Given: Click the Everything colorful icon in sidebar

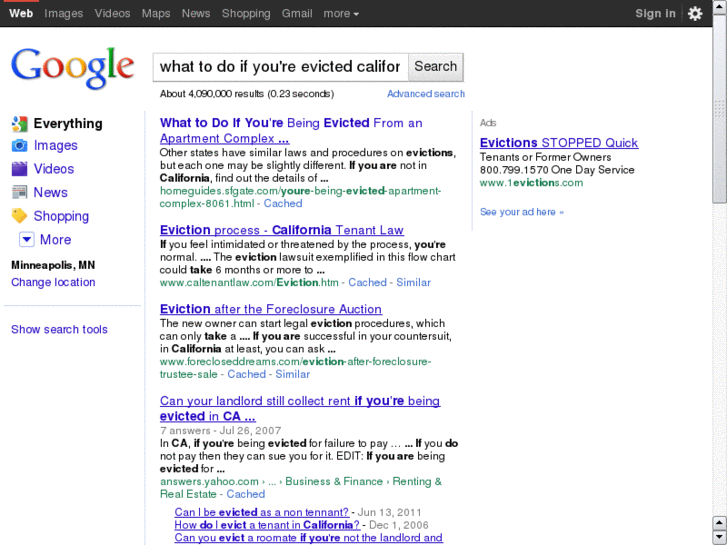Looking at the screenshot, I should point(19,124).
